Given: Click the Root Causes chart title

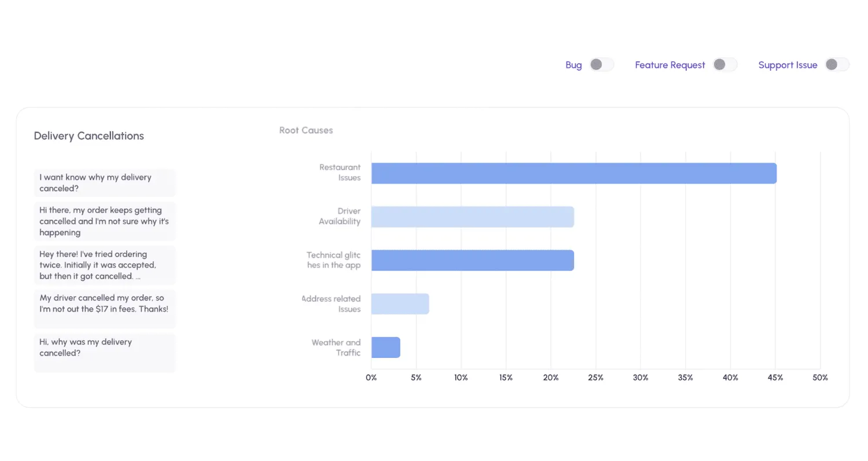Looking at the screenshot, I should coord(306,130).
